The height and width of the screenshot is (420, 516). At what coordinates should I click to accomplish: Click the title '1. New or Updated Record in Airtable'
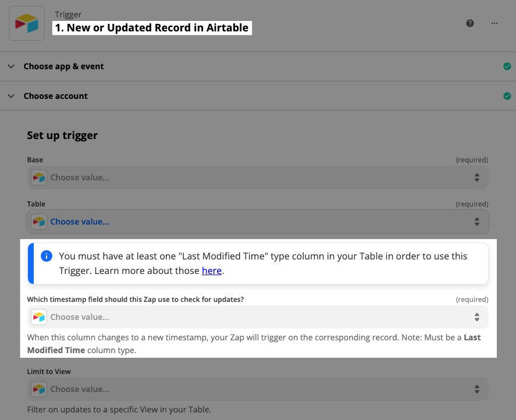[152, 28]
